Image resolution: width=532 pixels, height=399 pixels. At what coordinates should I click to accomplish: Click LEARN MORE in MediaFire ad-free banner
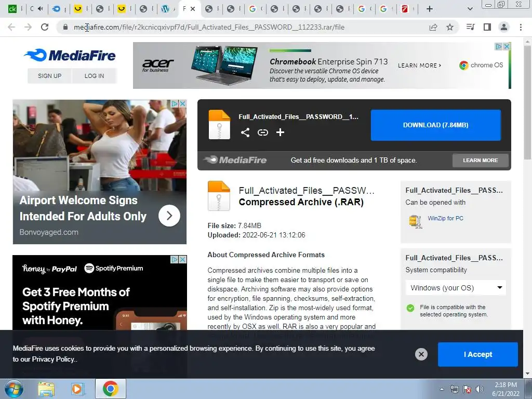click(x=481, y=160)
